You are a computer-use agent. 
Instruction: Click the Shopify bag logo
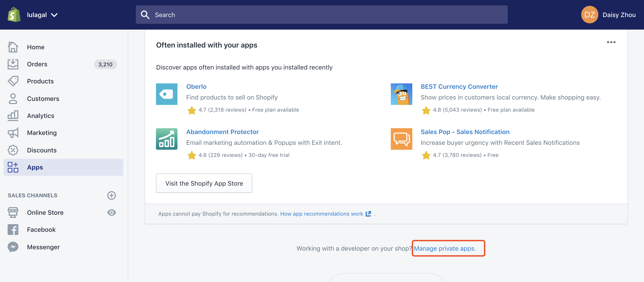14,15
